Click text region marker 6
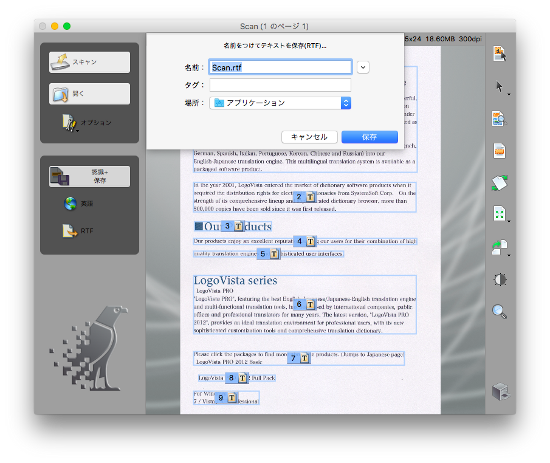The width and height of the screenshot is (550, 463). (304, 304)
